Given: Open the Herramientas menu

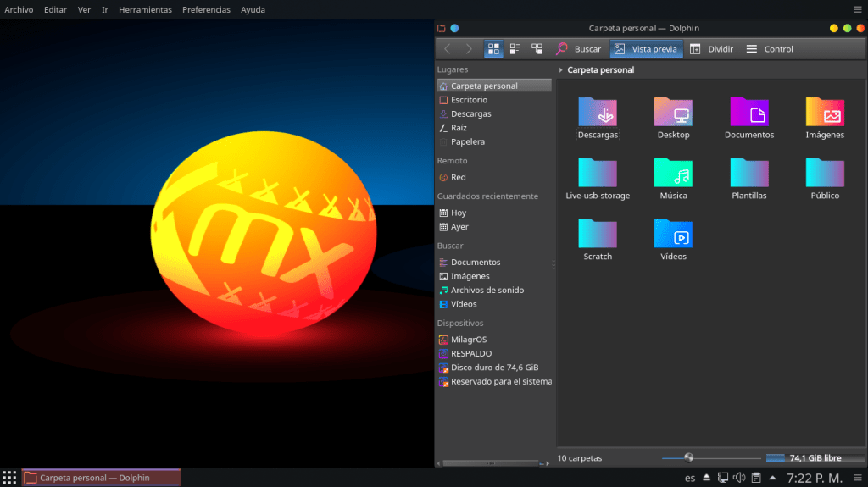Looking at the screenshot, I should pos(145,10).
